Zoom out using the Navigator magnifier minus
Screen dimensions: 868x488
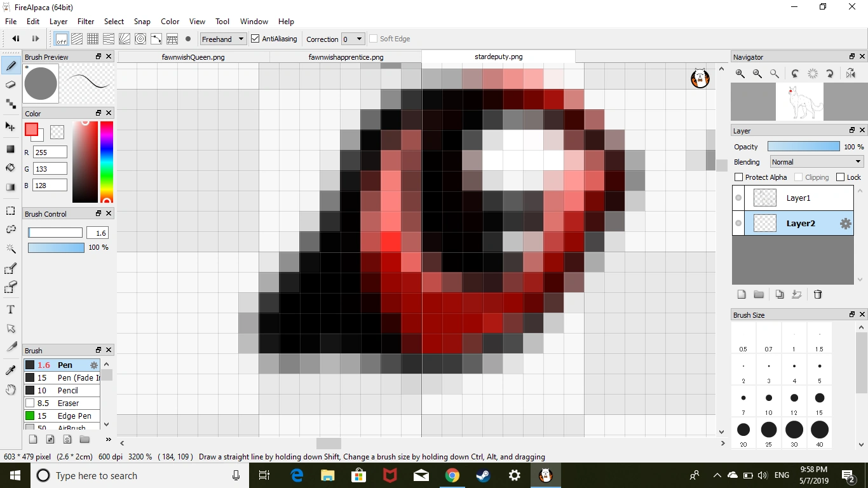pyautogui.click(x=757, y=74)
